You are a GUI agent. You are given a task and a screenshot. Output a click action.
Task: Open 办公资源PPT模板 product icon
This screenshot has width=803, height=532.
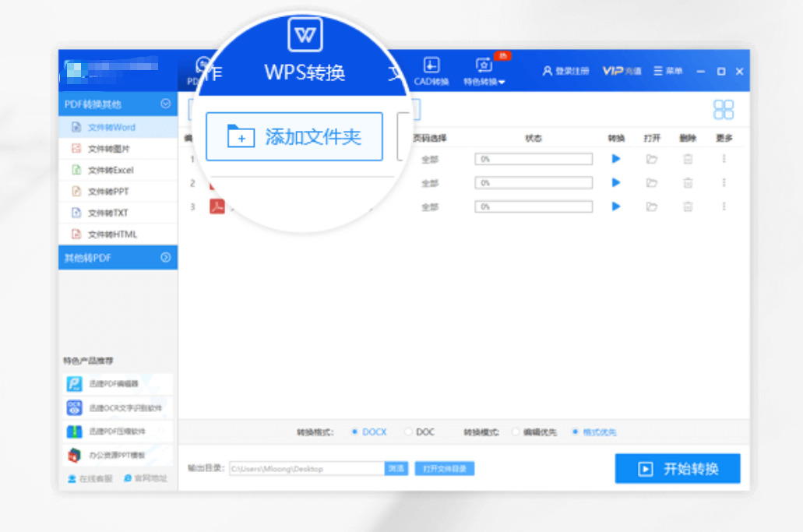coord(74,455)
